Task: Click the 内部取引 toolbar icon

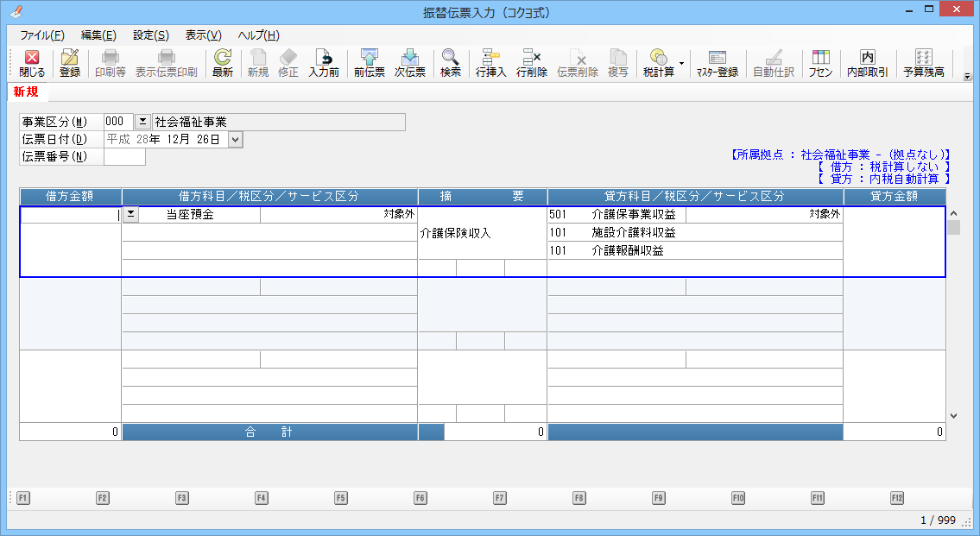Action: 867,64
